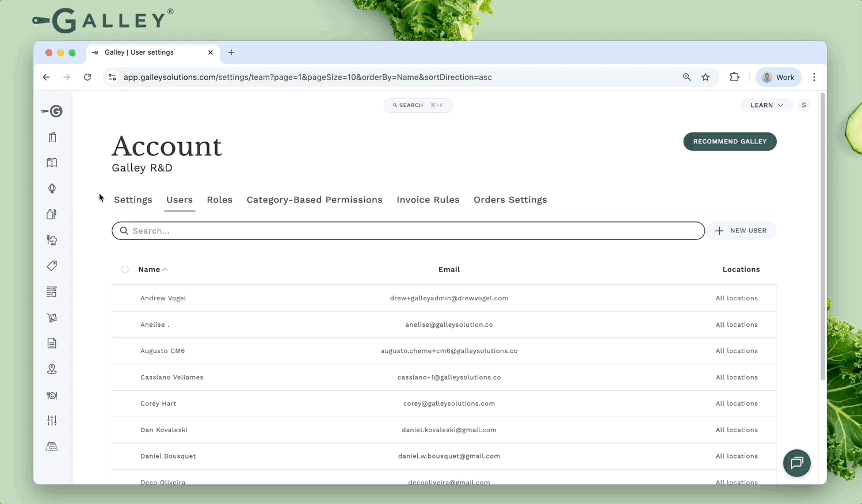
Task: Click the browser back arrow
Action: 46,77
